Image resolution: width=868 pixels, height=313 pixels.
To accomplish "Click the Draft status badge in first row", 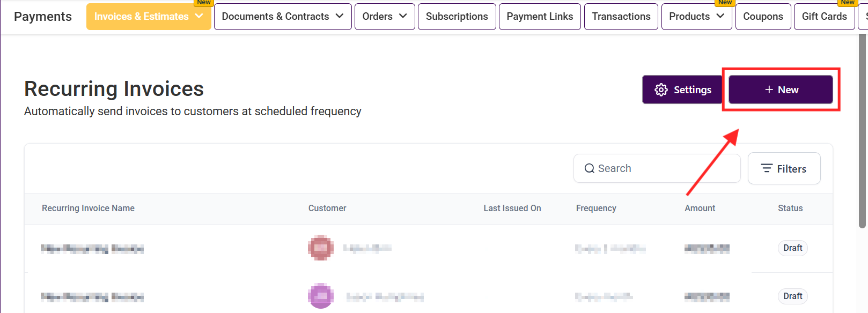I will point(792,248).
